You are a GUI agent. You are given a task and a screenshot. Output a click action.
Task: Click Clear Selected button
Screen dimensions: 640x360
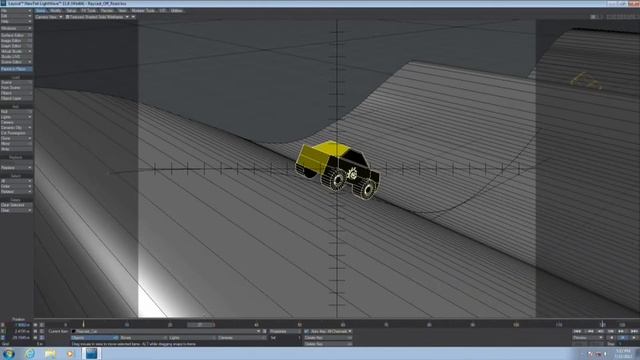pos(16,205)
